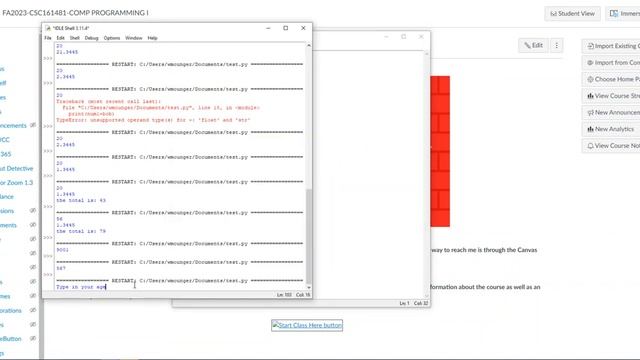The height and width of the screenshot is (360, 640).
Task: Open the Options menu in IDLE Shell
Action: [x=112, y=38]
